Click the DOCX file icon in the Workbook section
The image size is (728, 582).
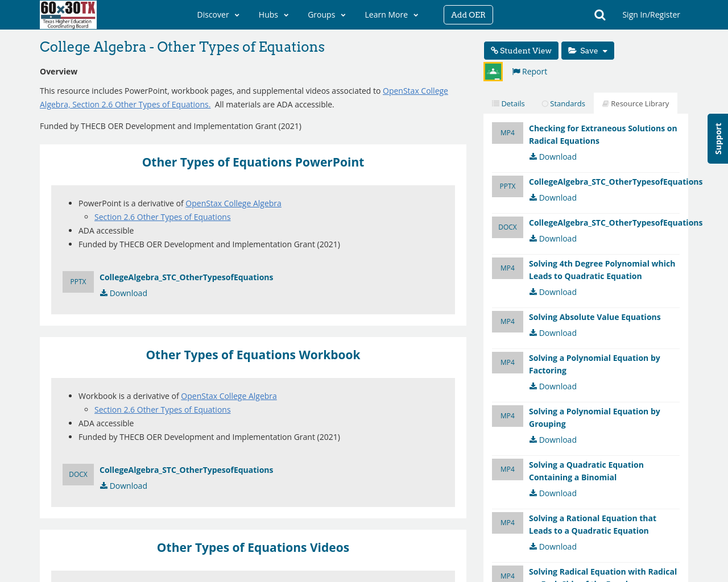[x=78, y=473]
